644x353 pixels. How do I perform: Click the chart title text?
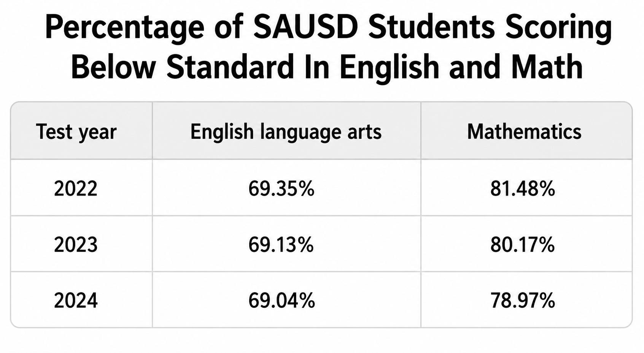[x=327, y=46]
